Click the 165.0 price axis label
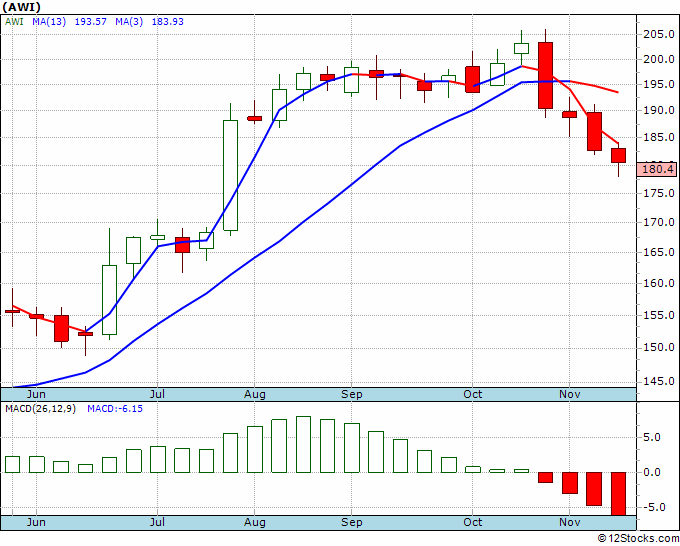This screenshot has height=546, width=680. (658, 252)
